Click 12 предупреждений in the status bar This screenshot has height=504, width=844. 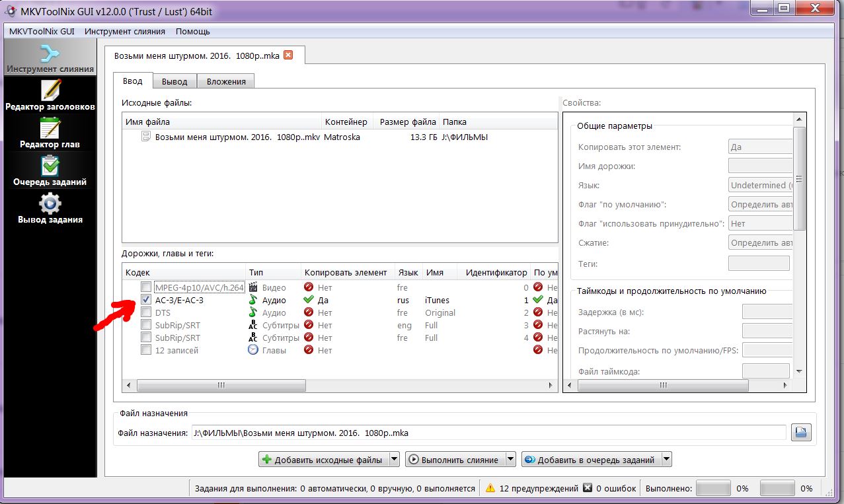[538, 488]
